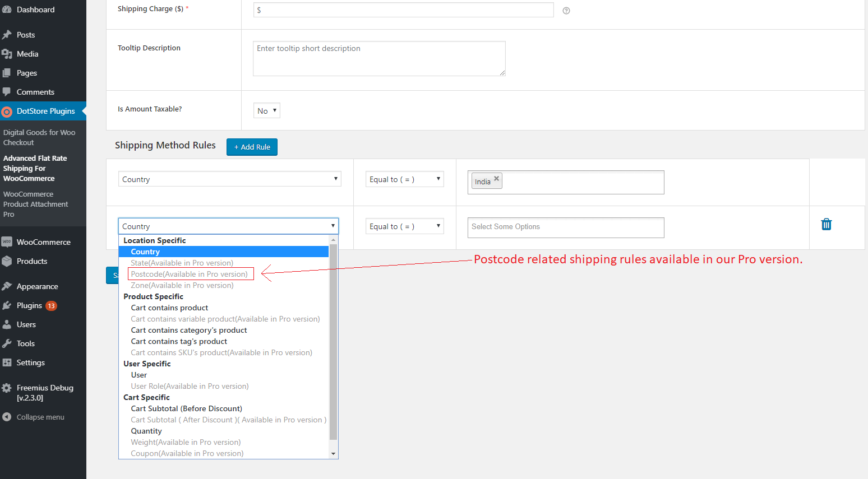This screenshot has height=479, width=868.
Task: Delete second rule with trash icon
Action: pyautogui.click(x=827, y=225)
